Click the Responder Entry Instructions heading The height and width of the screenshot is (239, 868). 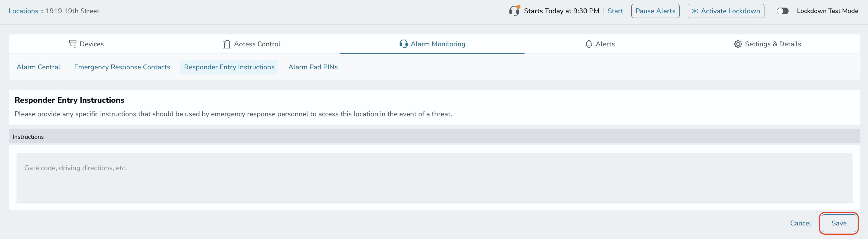pyautogui.click(x=69, y=100)
